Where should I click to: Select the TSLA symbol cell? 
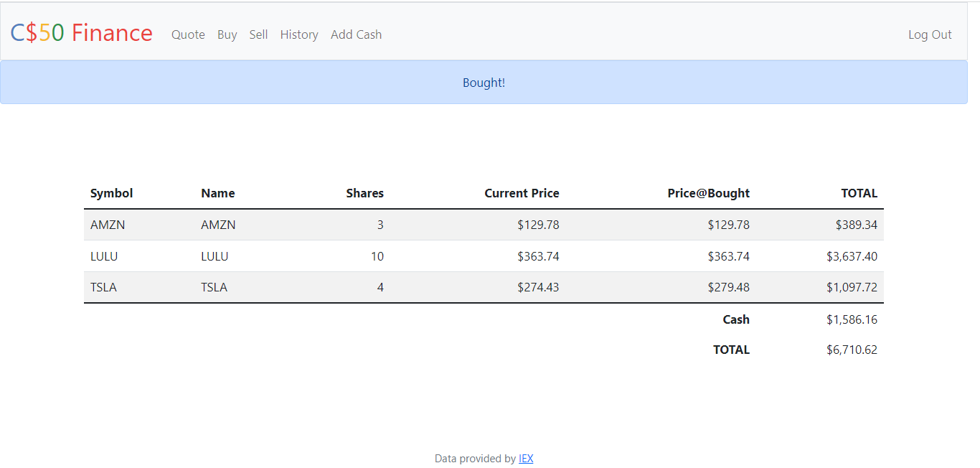tap(103, 287)
